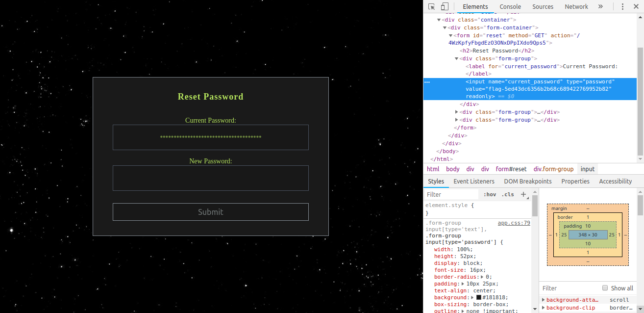The height and width of the screenshot is (313, 644).
Task: Focus the Current Password field
Action: click(211, 137)
